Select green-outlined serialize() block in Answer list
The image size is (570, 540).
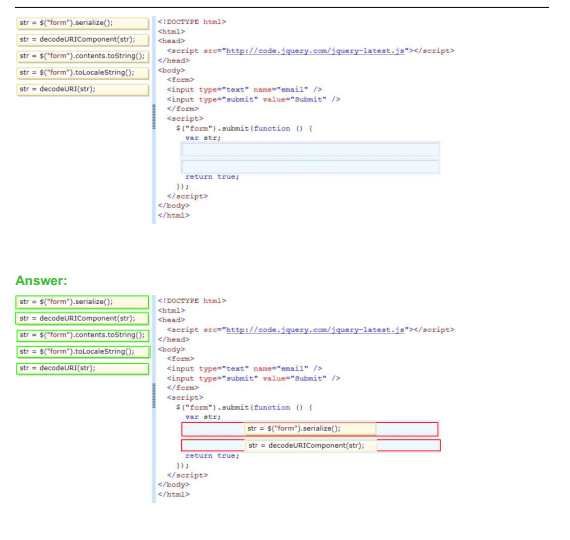83,302
